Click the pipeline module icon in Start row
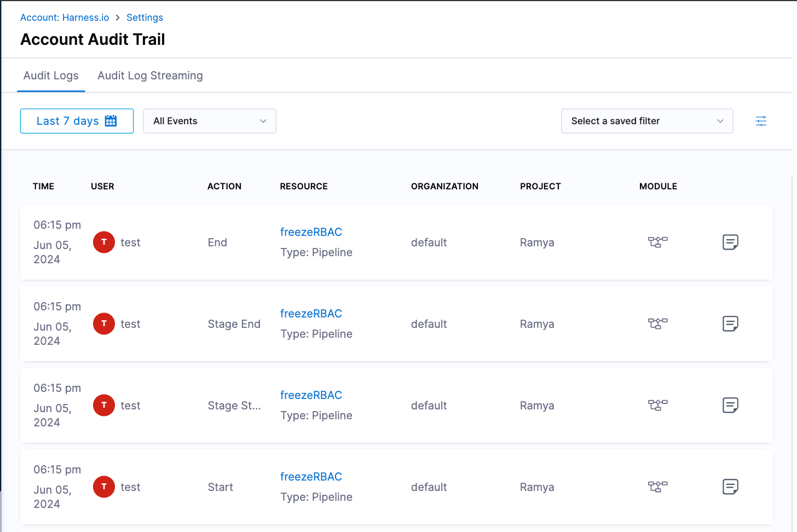 (657, 487)
